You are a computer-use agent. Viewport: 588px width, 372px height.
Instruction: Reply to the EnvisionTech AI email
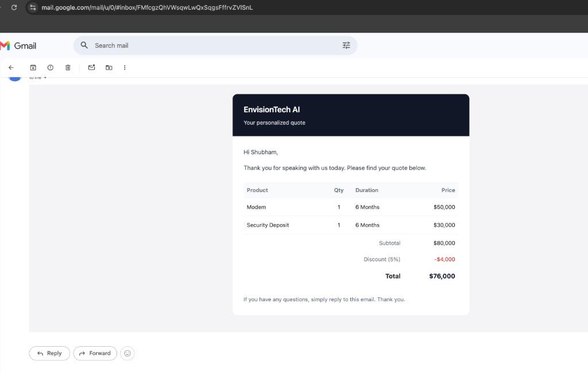[49, 353]
